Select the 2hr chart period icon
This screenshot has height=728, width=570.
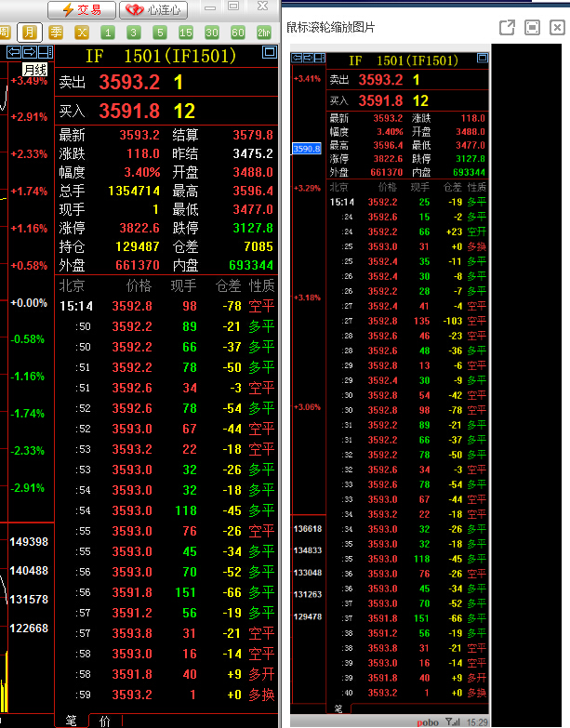click(x=264, y=33)
